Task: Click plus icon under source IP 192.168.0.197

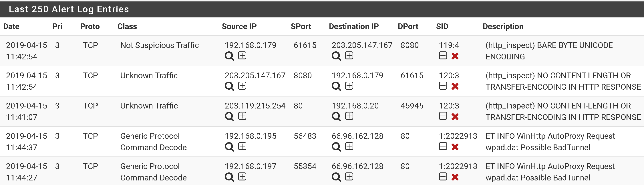Action: pos(242,177)
